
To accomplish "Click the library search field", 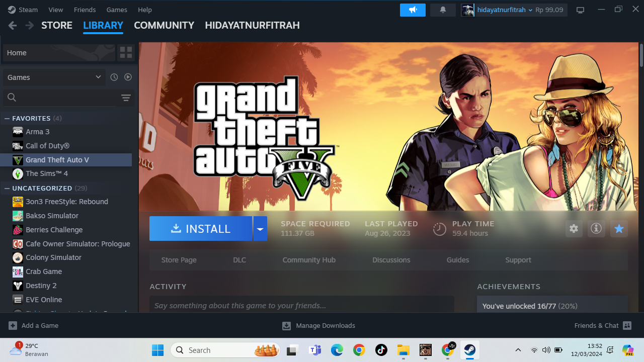I will pos(60,98).
